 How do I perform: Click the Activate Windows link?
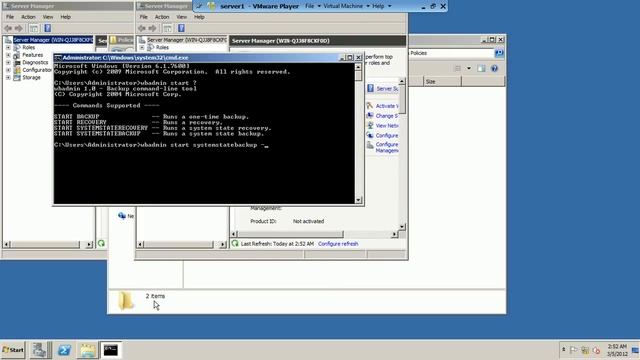(x=387, y=106)
